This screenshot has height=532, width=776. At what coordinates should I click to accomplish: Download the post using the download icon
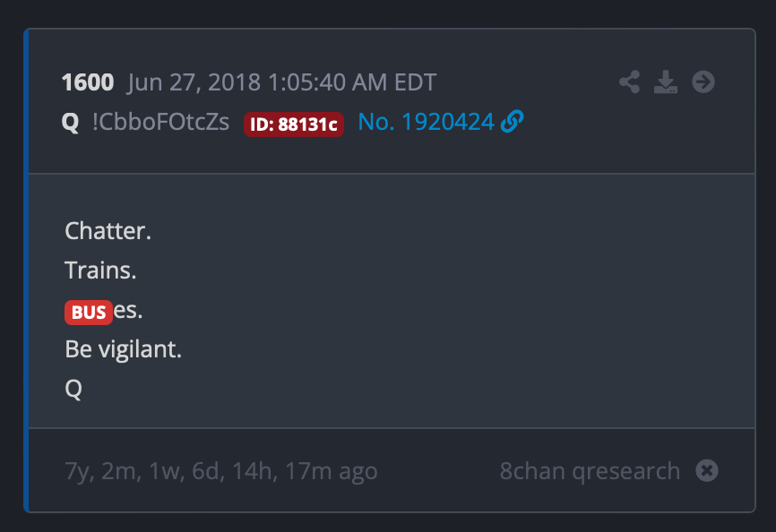pyautogui.click(x=666, y=82)
